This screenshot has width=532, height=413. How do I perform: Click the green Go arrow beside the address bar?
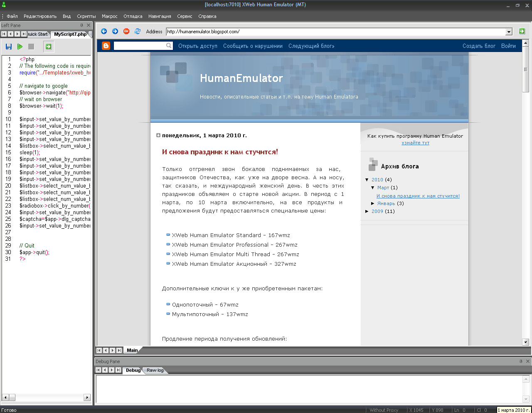pyautogui.click(x=522, y=31)
